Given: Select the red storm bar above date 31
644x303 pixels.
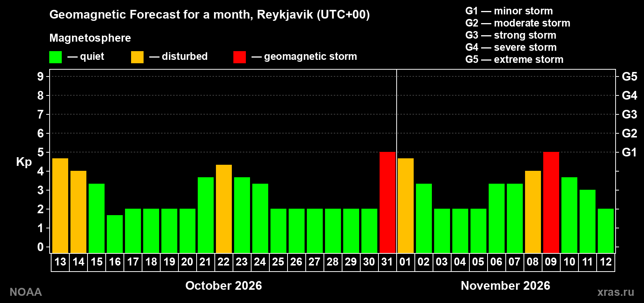Looking at the screenshot, I should tap(388, 203).
